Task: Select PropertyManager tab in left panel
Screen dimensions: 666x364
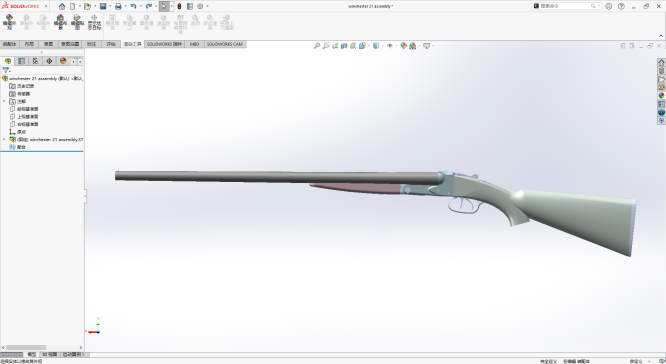Action: [22, 61]
